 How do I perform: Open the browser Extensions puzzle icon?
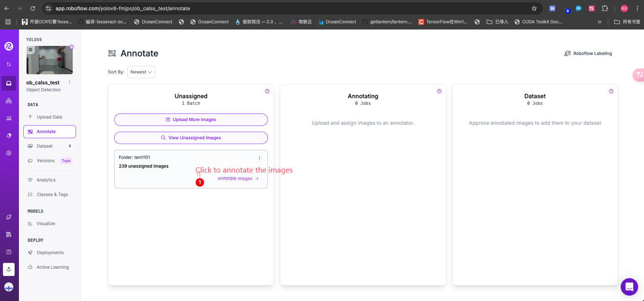(605, 9)
